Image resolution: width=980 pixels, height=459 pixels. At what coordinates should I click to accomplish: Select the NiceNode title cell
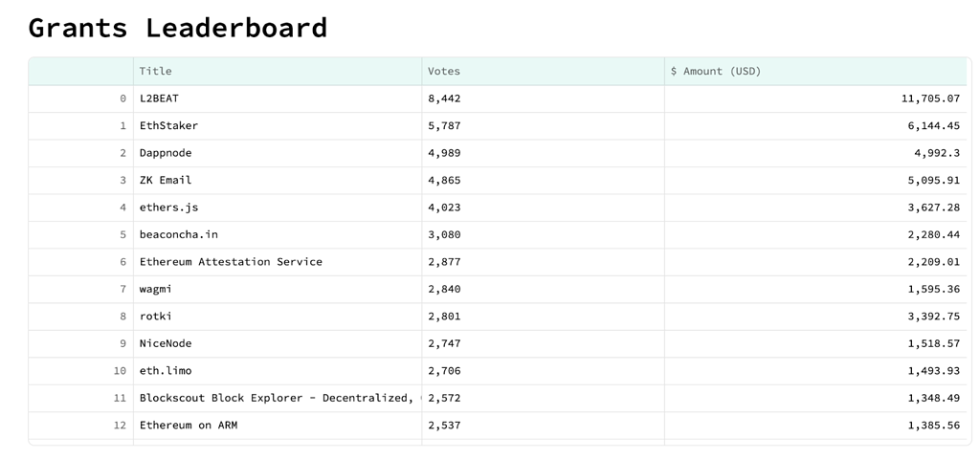pos(166,343)
